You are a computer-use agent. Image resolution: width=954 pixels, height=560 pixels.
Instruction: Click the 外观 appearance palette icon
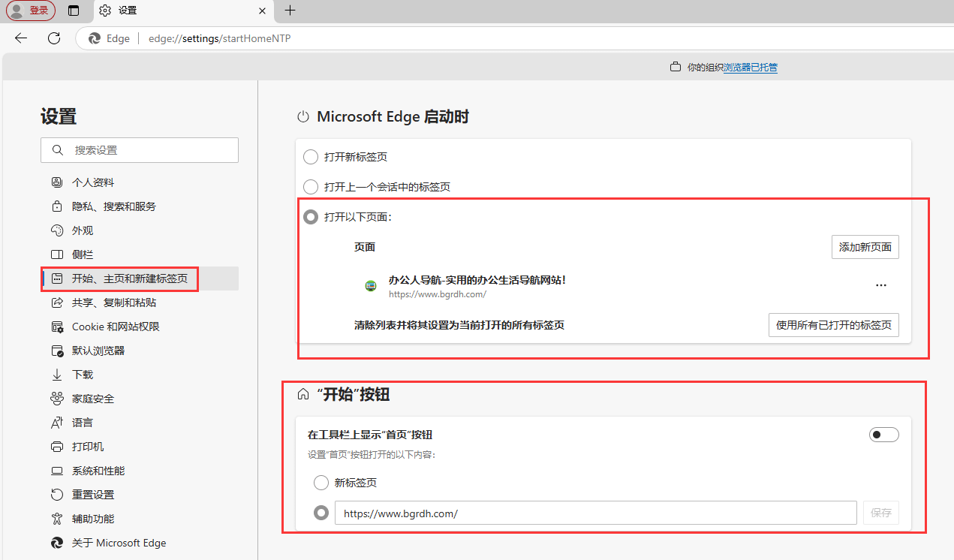57,230
